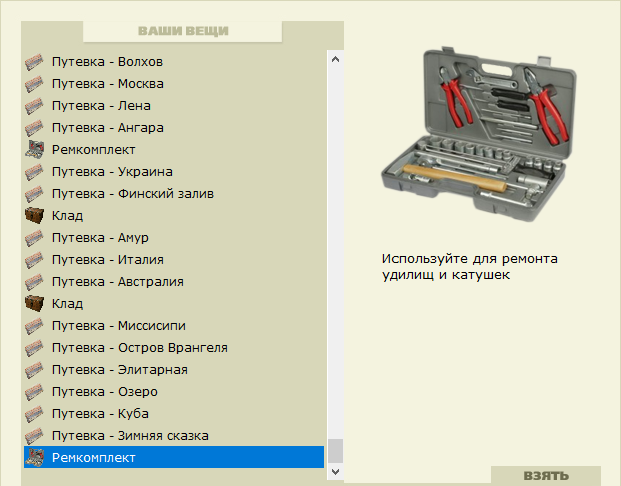Select the unhighlighted Ремкомплект item text
621x486 pixels.
tap(94, 150)
